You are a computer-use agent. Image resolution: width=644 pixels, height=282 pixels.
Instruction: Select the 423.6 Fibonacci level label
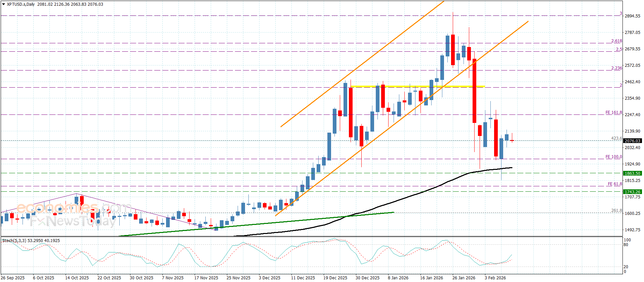[x=616, y=138]
